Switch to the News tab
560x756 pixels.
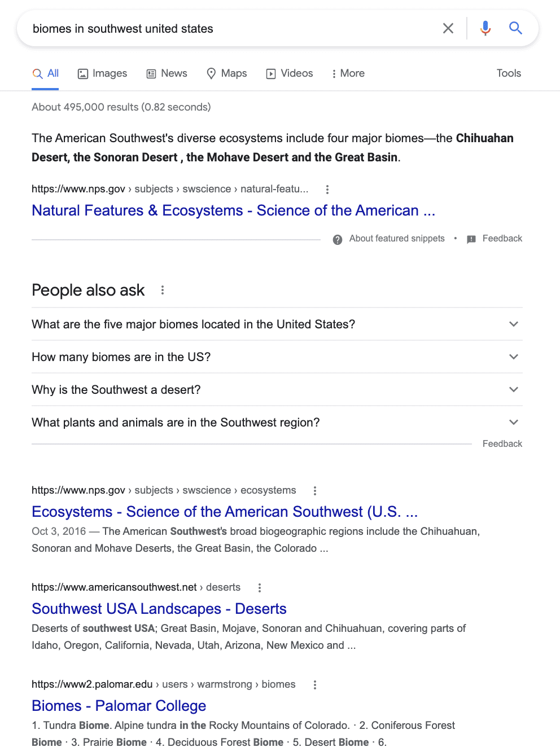click(x=167, y=73)
